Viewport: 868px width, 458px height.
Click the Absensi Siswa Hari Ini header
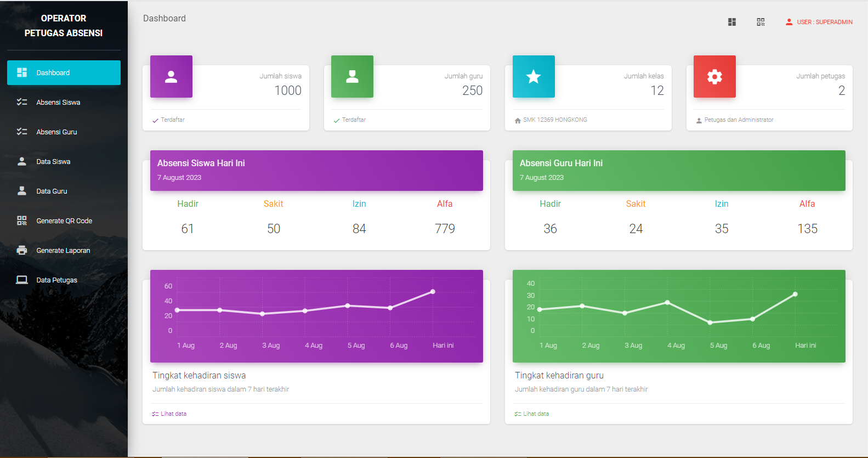point(201,163)
